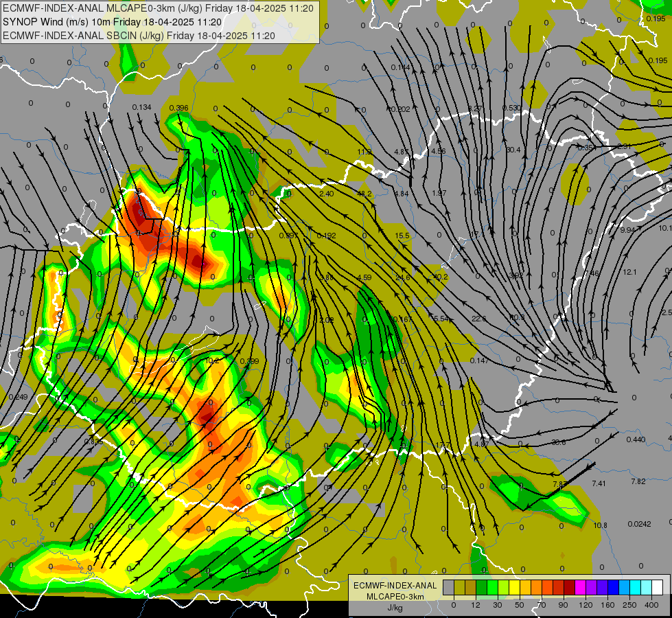This screenshot has height=618, width=672.
Task: Click the SYNOP Wind 10m header line
Action: [112, 22]
